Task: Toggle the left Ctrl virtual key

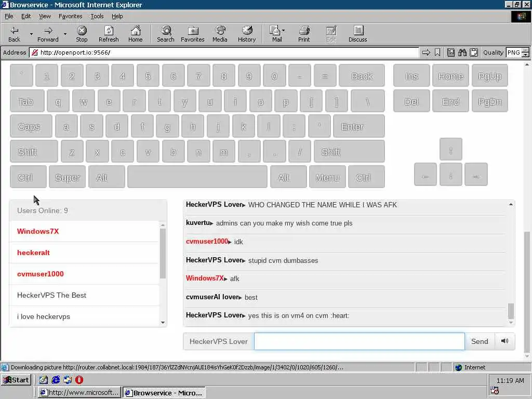Action: [28, 177]
